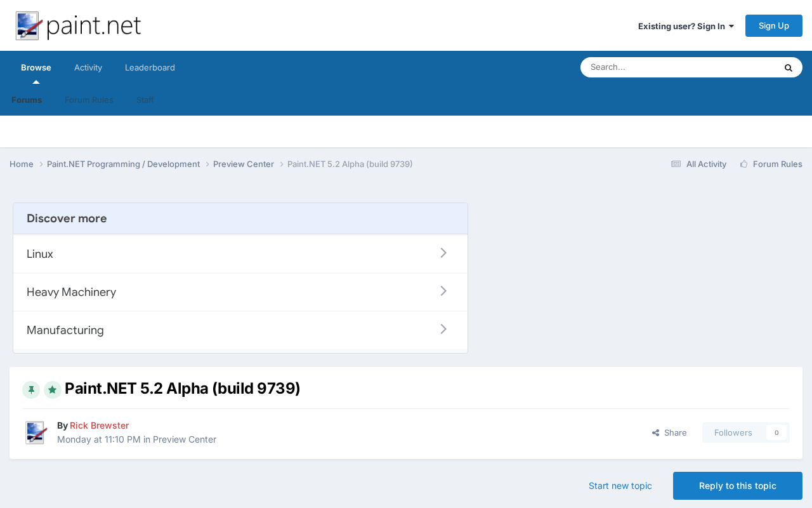Click the topic title Paint.NET 5.2 Alpha

pyautogui.click(x=183, y=388)
